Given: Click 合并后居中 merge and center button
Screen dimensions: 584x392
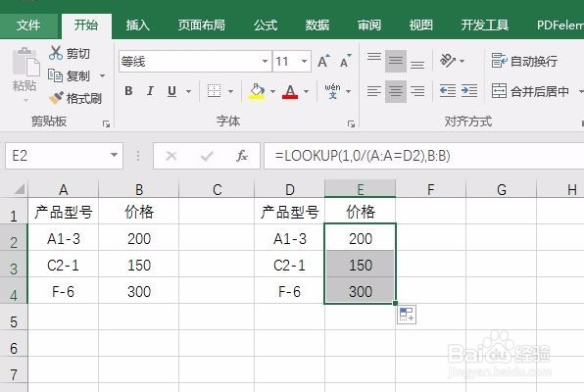Looking at the screenshot, I should (x=530, y=91).
